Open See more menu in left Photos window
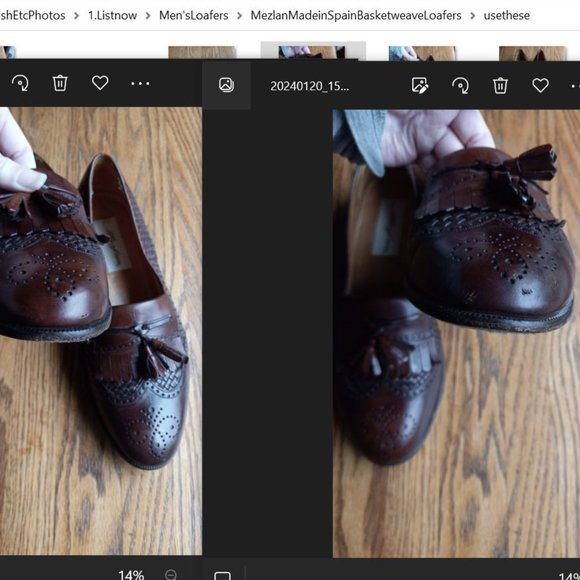This screenshot has width=580, height=580. coord(140,84)
